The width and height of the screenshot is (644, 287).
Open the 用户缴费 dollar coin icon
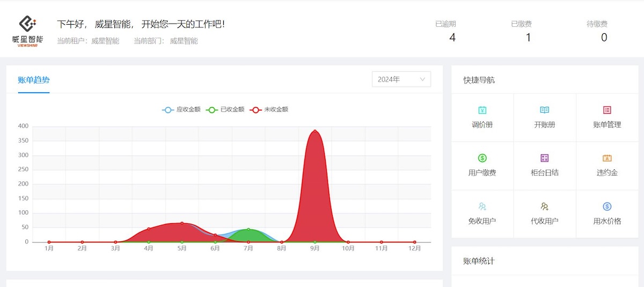point(482,158)
